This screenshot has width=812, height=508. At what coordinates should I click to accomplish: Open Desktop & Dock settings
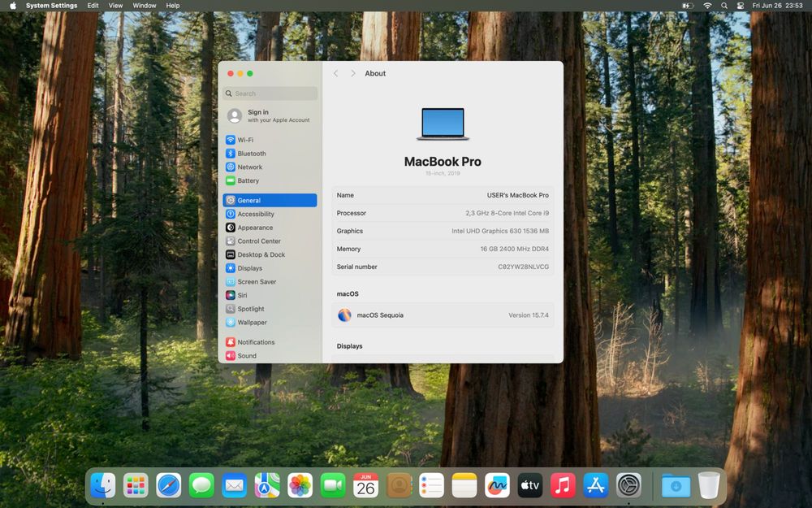pyautogui.click(x=270, y=254)
